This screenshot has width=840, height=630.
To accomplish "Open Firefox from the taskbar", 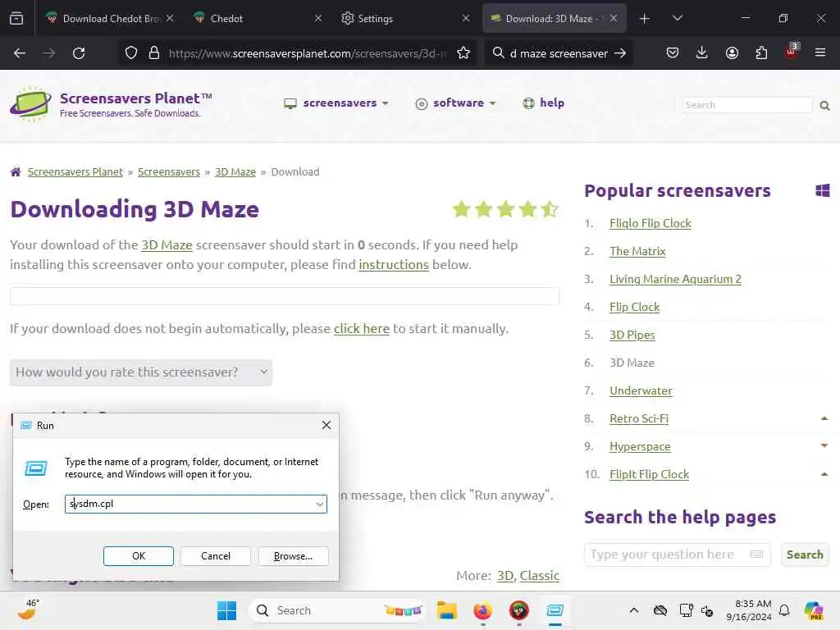I will click(482, 610).
